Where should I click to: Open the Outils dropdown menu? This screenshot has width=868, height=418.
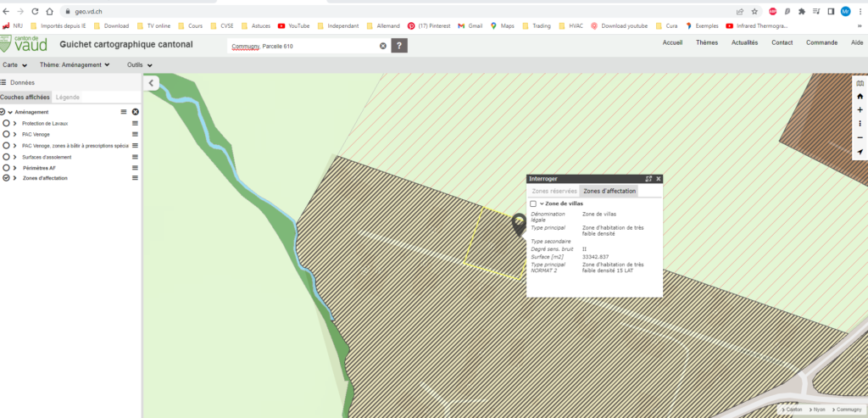140,64
